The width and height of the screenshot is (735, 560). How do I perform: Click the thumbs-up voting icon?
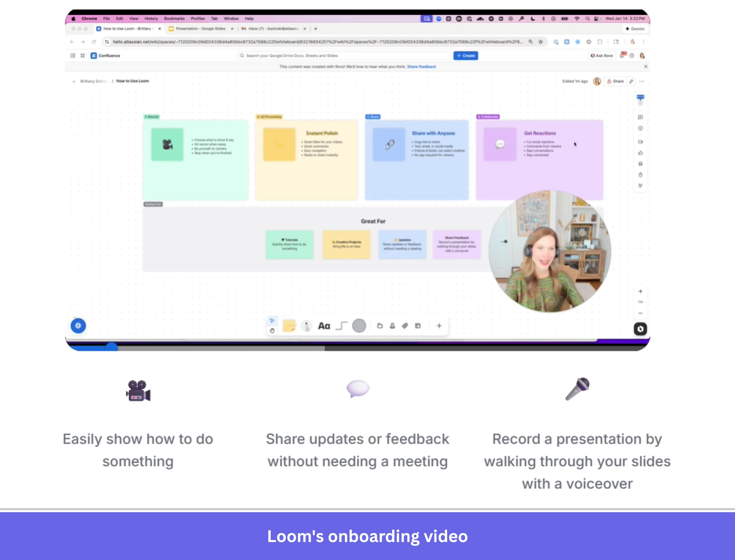[640, 153]
